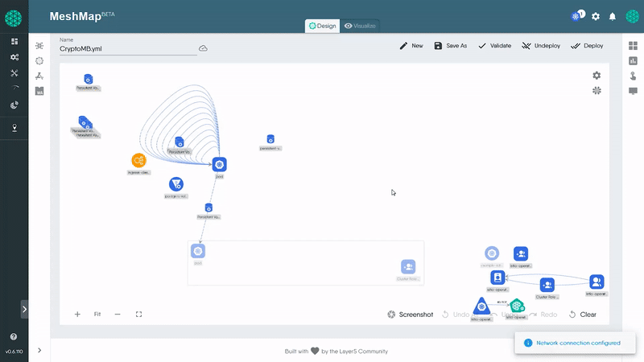This screenshot has width=644, height=362.
Task: Select the faded pod node inside the box
Action: [x=198, y=251]
